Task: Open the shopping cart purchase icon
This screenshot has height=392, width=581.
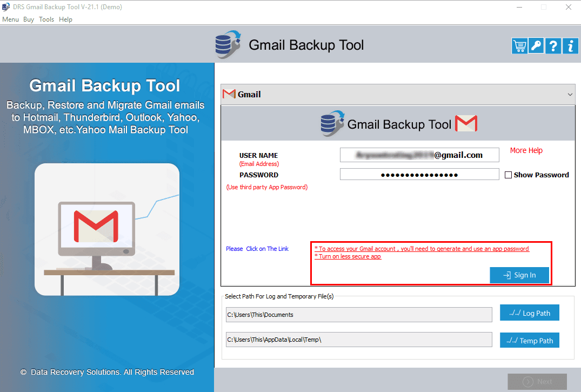Action: tap(519, 46)
